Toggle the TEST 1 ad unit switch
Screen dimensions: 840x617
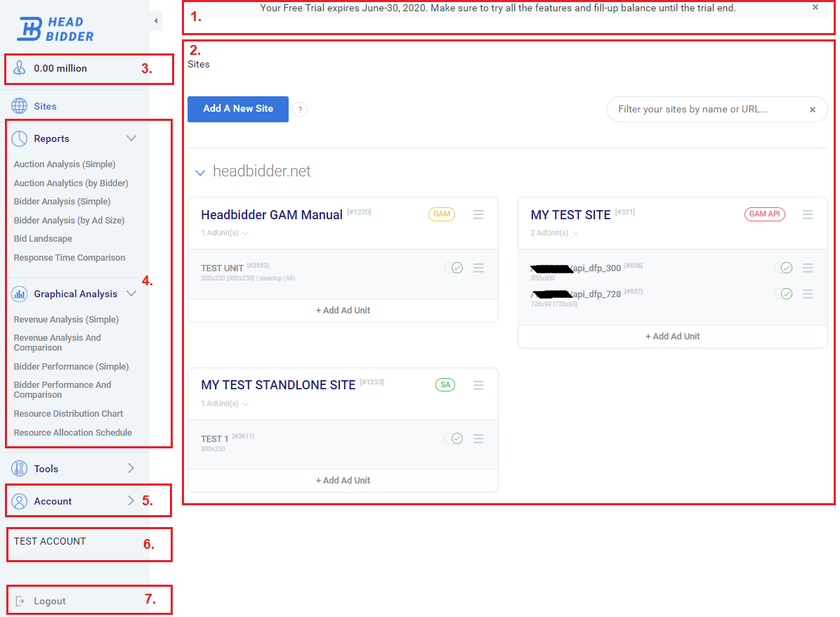(454, 439)
